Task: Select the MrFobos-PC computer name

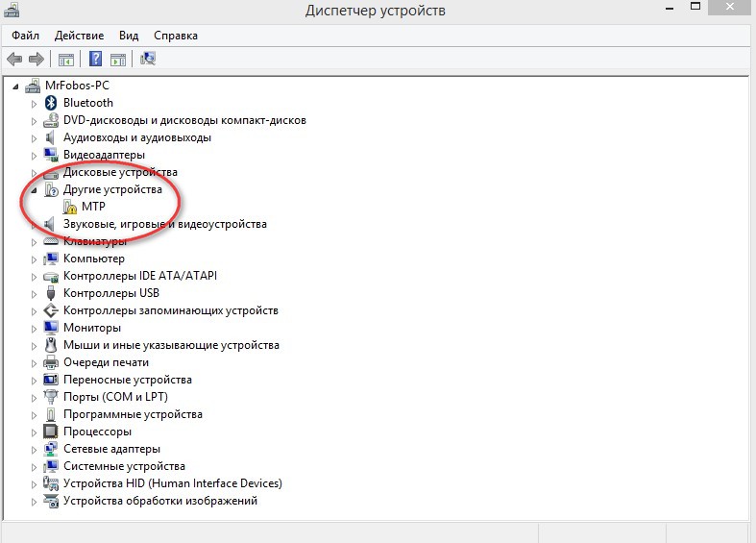Action: click(77, 86)
